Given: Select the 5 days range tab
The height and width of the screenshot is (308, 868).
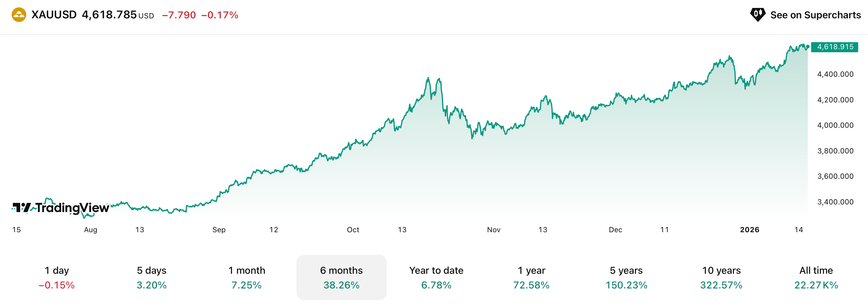Looking at the screenshot, I should tap(152, 277).
